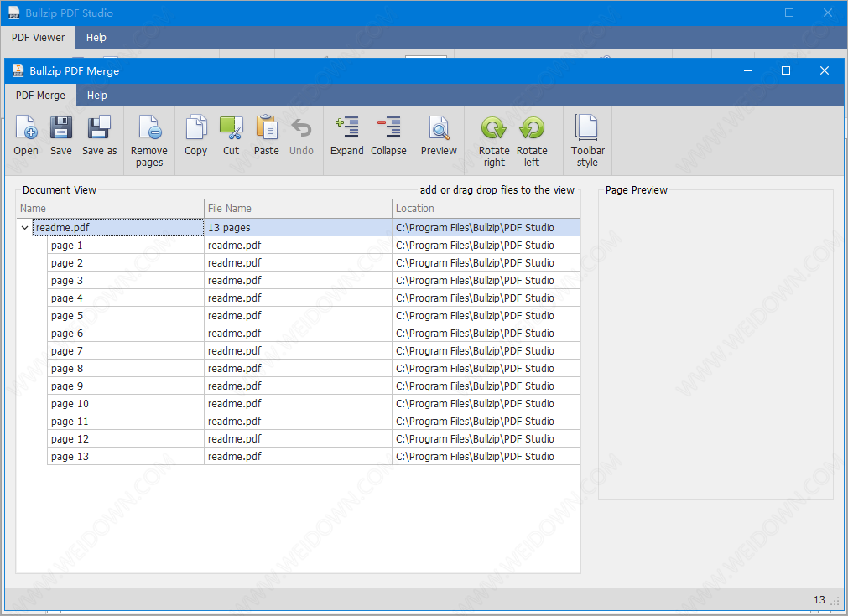848x616 pixels.
Task: Rotate page left with green arrow
Action: click(x=532, y=128)
